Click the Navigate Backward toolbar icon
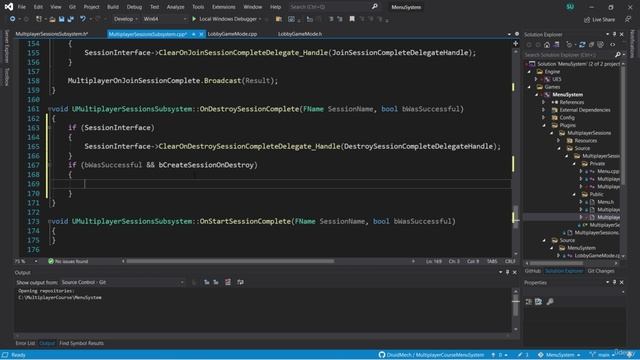Image resolution: width=640 pixels, height=360 pixels. coord(12,19)
